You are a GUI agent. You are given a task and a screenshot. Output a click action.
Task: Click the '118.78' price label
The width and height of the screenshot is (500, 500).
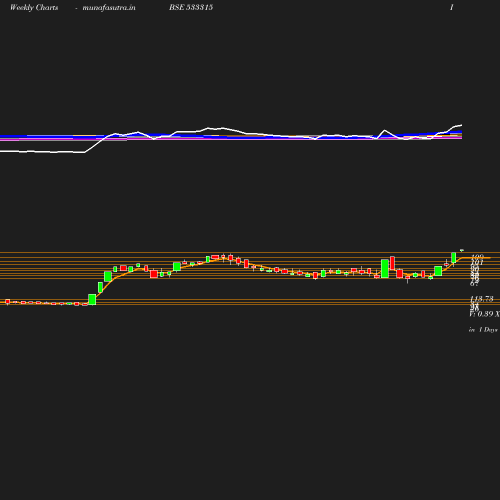tap(482, 298)
